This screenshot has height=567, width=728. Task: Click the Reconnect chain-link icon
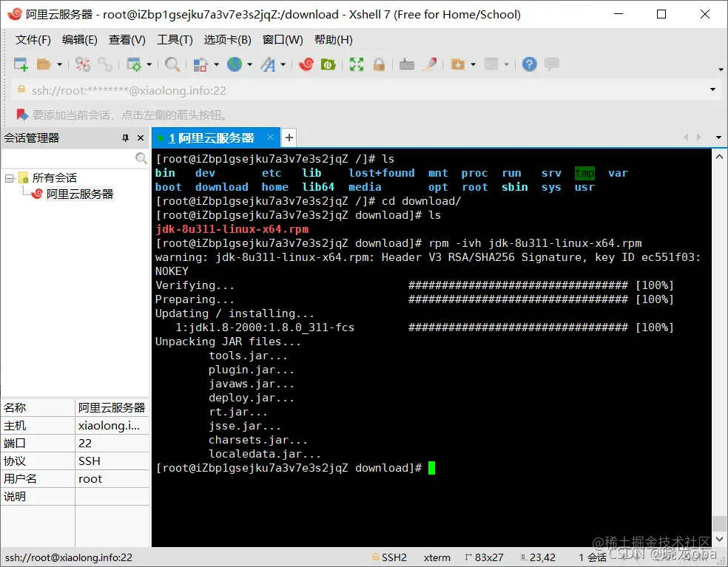(105, 64)
